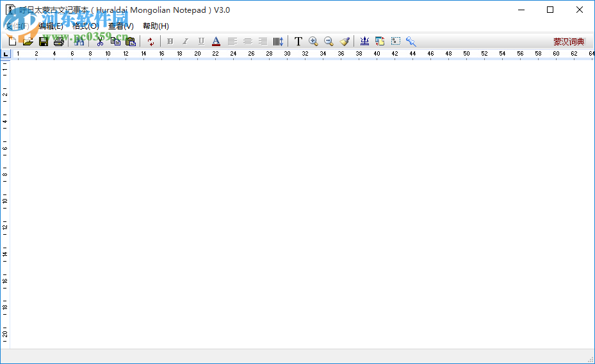The width and height of the screenshot is (595, 364).
Task: Open the font color button (A)
Action: pos(216,42)
